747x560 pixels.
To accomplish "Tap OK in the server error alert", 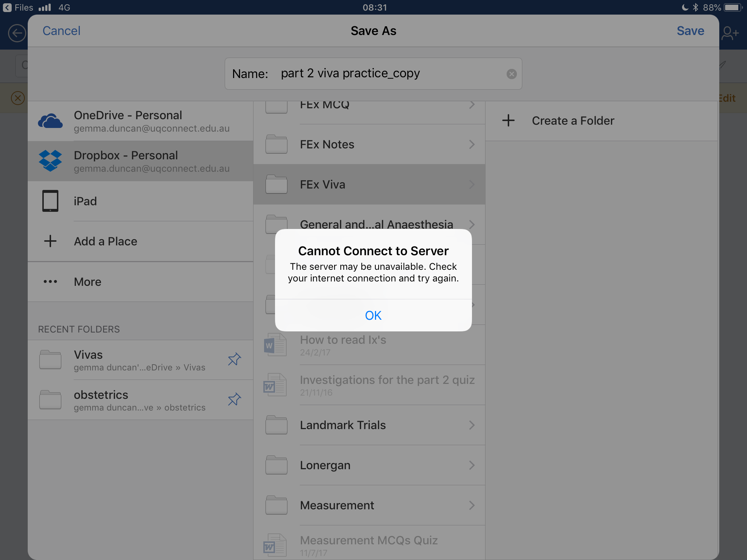I will pyautogui.click(x=373, y=315).
